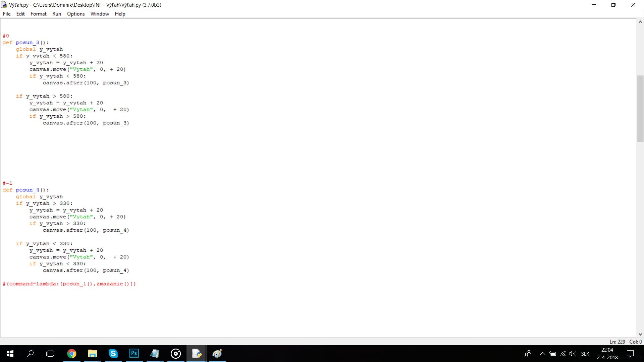Open the paint palette app on the taskbar
644x362 pixels.
click(217, 354)
